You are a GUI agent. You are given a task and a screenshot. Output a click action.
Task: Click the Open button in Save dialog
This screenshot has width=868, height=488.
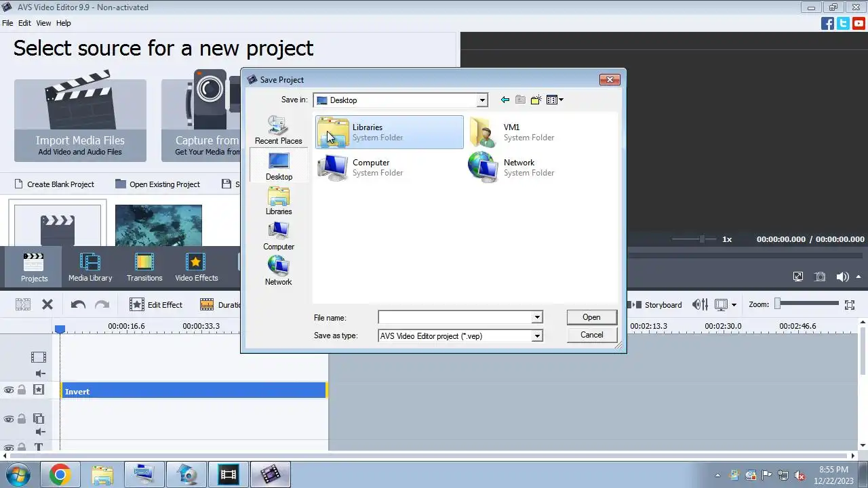591,317
